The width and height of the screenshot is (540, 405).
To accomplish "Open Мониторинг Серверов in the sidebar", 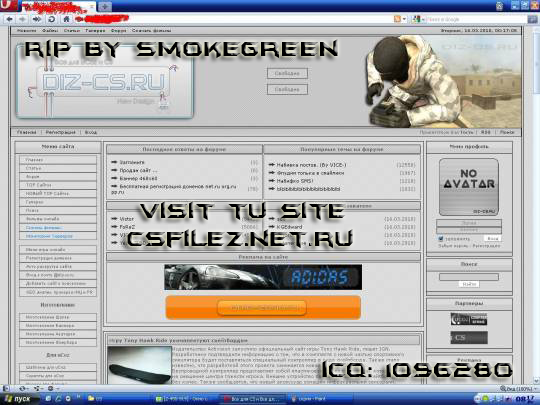I will click(58, 236).
